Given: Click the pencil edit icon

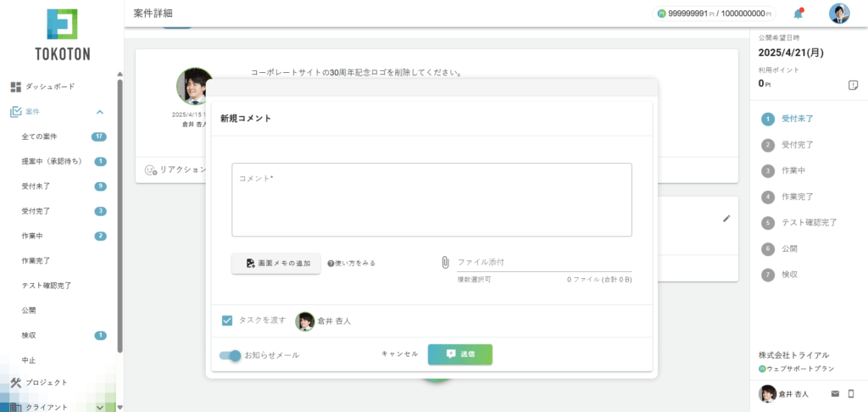Looking at the screenshot, I should [x=726, y=219].
